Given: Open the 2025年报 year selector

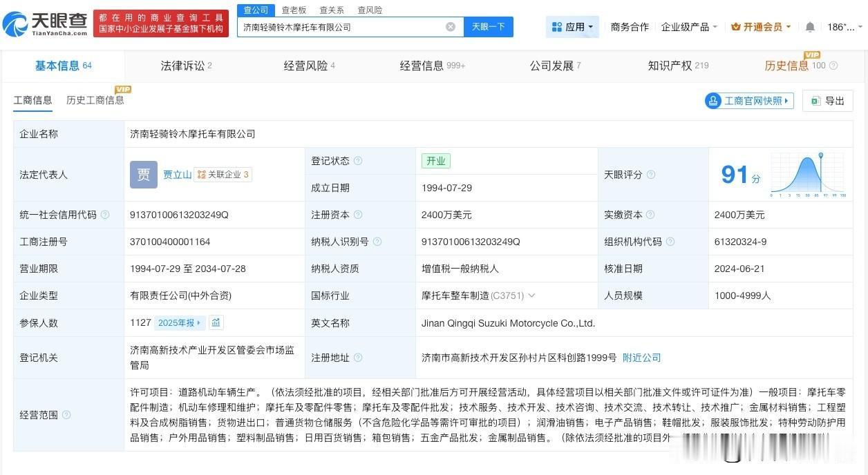Looking at the screenshot, I should 180,322.
